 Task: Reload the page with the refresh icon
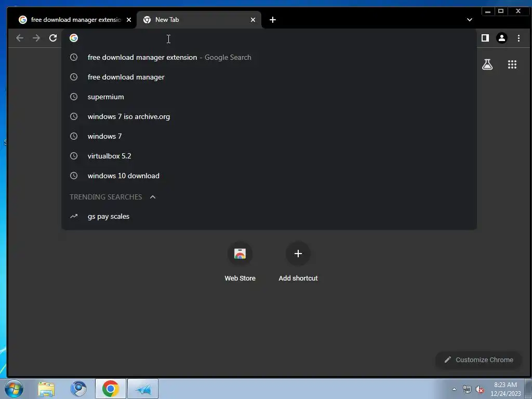(x=53, y=38)
